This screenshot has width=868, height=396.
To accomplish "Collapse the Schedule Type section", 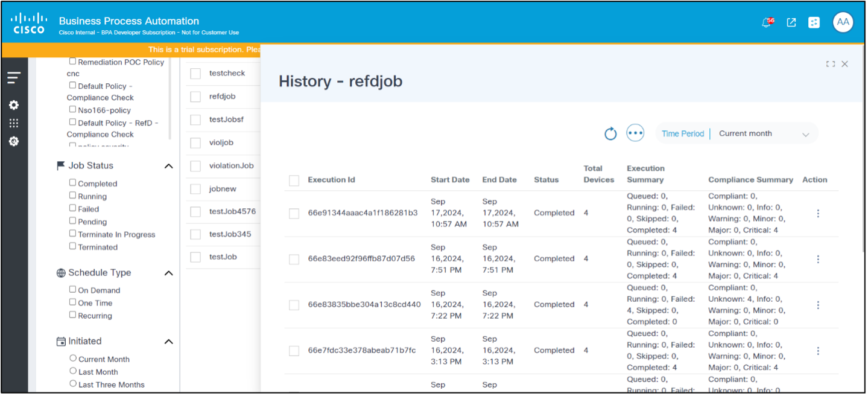I will pyautogui.click(x=169, y=273).
